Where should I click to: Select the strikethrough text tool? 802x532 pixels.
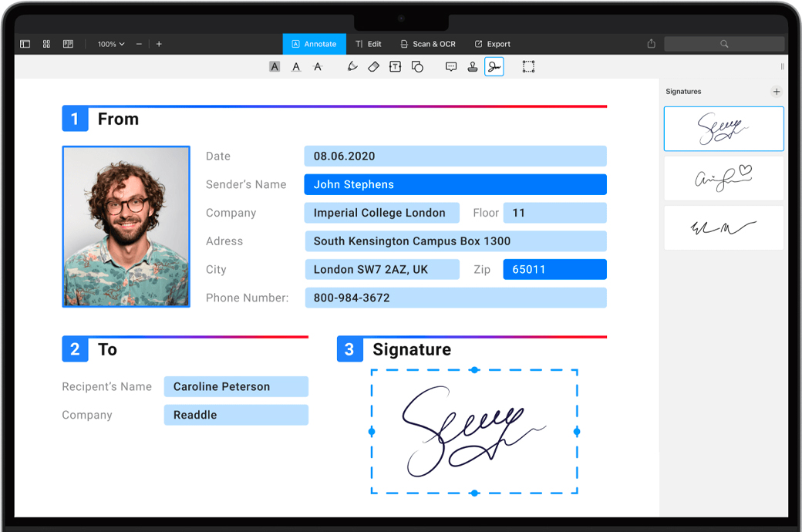click(x=317, y=67)
